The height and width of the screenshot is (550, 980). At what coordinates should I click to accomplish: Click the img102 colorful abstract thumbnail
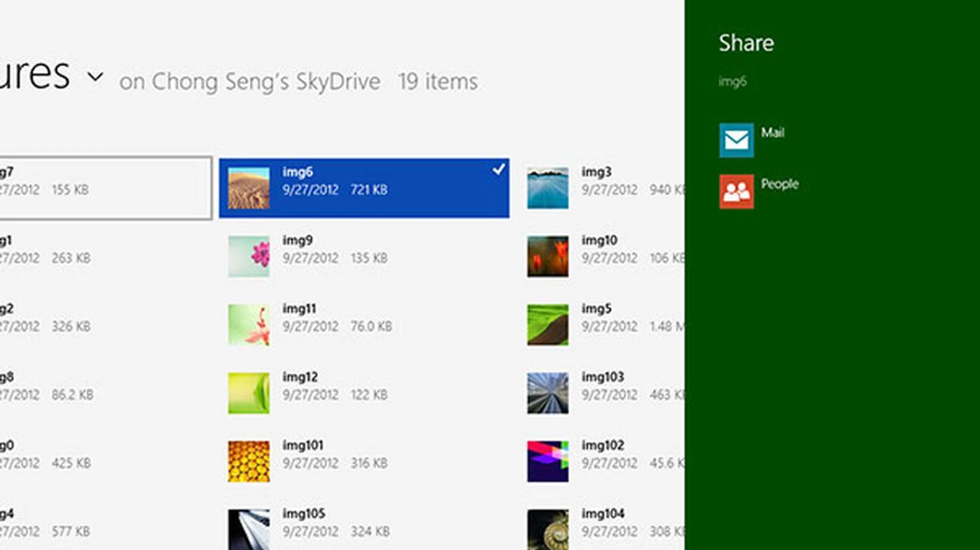[x=547, y=461]
